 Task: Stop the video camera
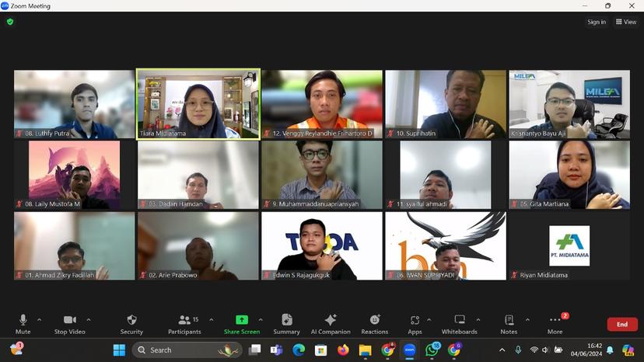point(69,324)
